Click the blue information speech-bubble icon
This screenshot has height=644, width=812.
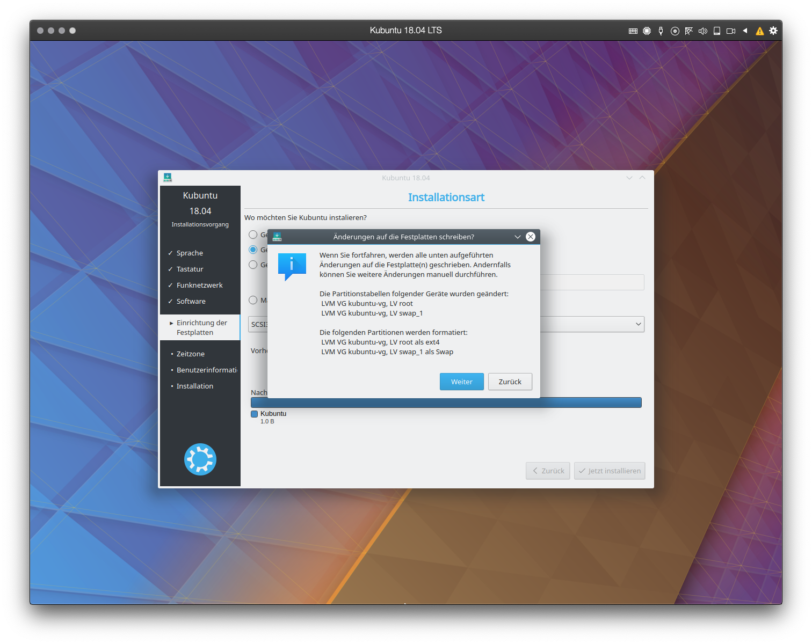[x=292, y=266]
